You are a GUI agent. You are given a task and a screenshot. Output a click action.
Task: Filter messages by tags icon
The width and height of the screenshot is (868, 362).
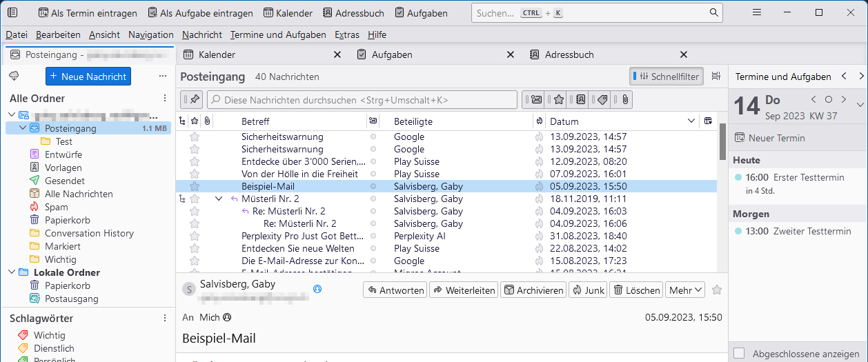[602, 100]
